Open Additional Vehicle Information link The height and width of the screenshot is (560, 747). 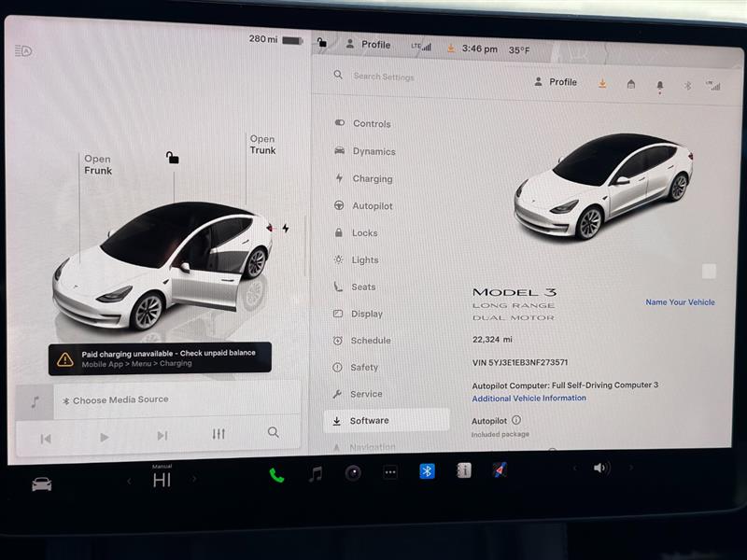tap(529, 398)
